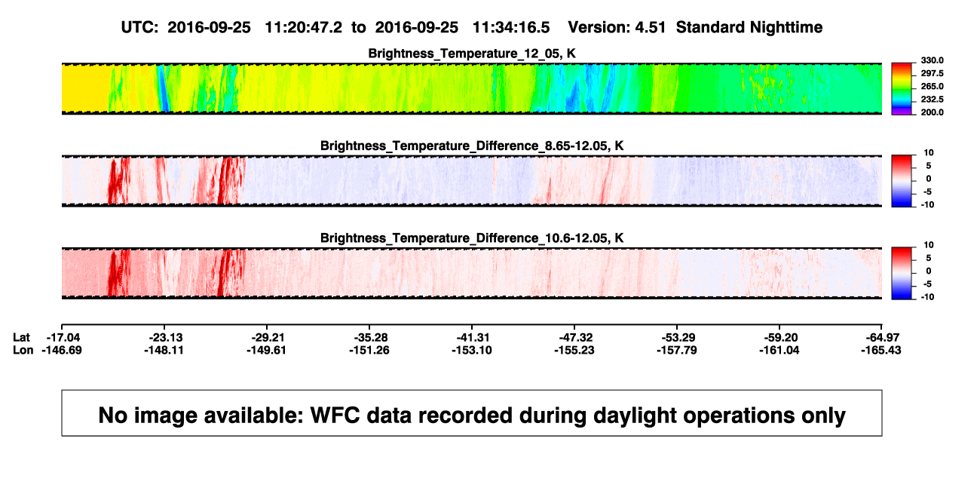This screenshot has height=503, width=980.
Task: Click the Brightness_Temperature_Difference_8.65-12.05 plot strip
Action: 472,181
